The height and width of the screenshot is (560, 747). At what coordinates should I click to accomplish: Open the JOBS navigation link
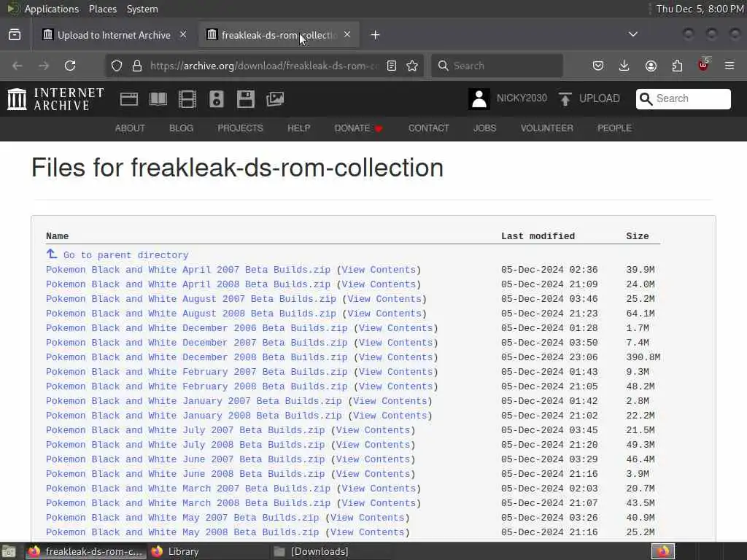(x=484, y=128)
